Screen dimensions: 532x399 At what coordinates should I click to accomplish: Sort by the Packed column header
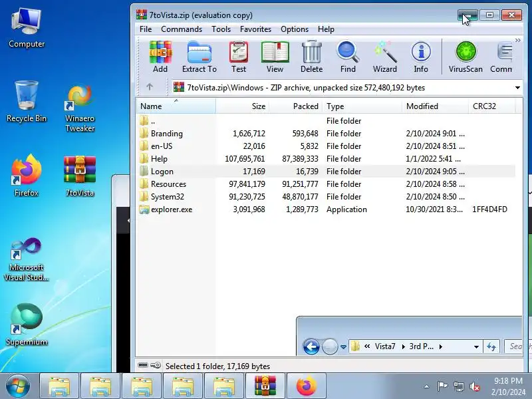pos(296,106)
